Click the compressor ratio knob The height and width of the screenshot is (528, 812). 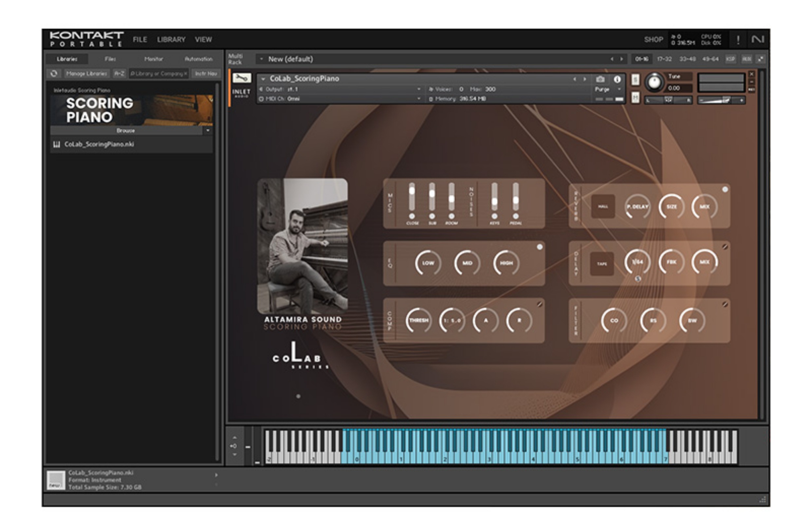click(x=452, y=320)
